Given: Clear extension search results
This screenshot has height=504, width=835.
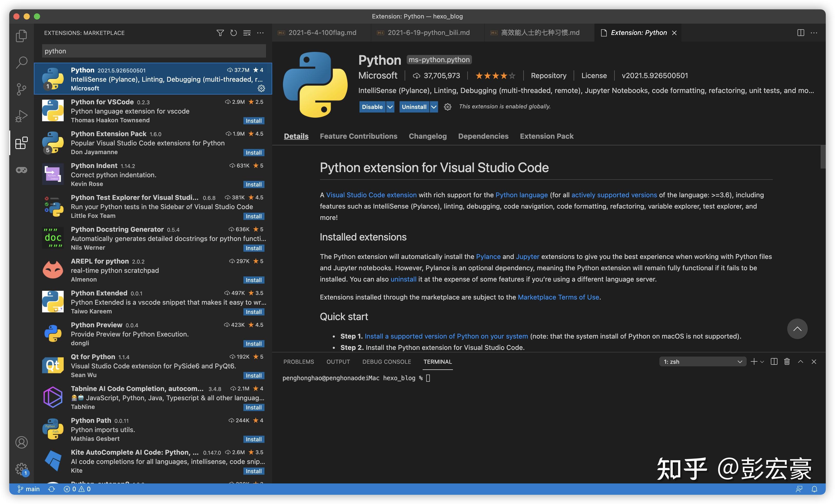Looking at the screenshot, I should click(247, 33).
